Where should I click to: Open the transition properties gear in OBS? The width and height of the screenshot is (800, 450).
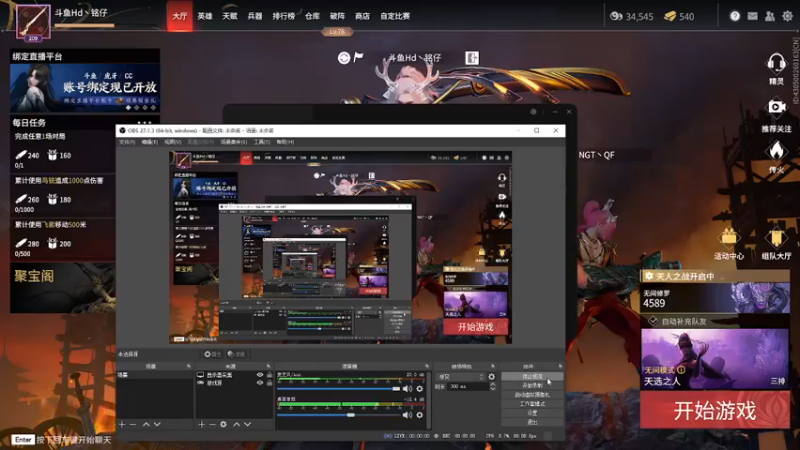(491, 377)
